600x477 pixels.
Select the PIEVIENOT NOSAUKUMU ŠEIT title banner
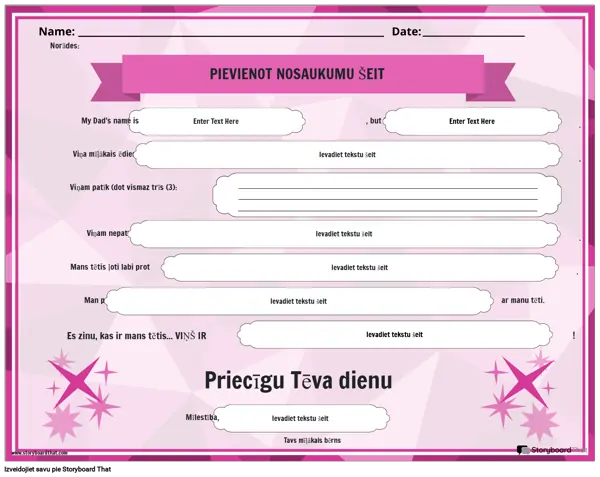click(x=298, y=74)
